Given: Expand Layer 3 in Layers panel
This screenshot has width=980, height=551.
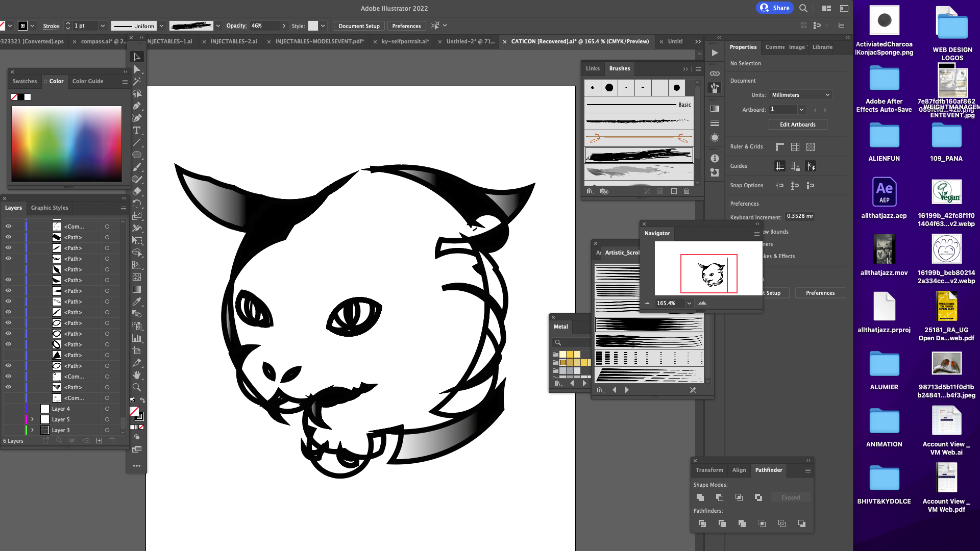Looking at the screenshot, I should 32,430.
